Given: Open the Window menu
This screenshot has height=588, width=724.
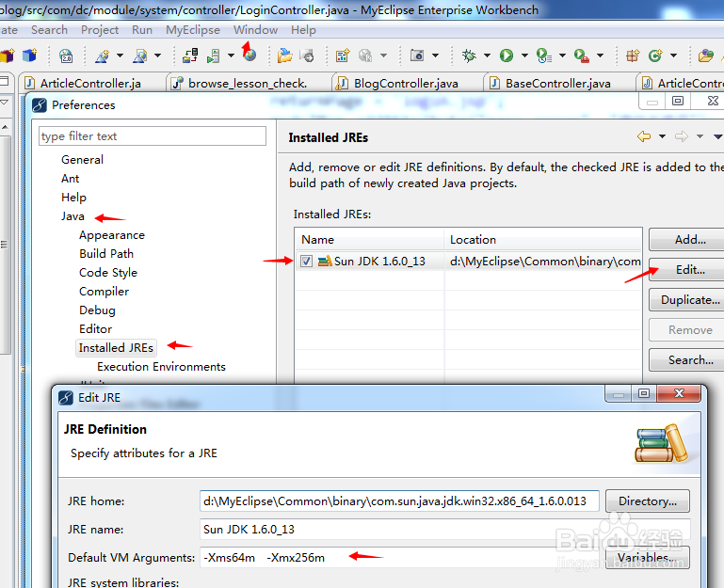Looking at the screenshot, I should click(x=255, y=30).
